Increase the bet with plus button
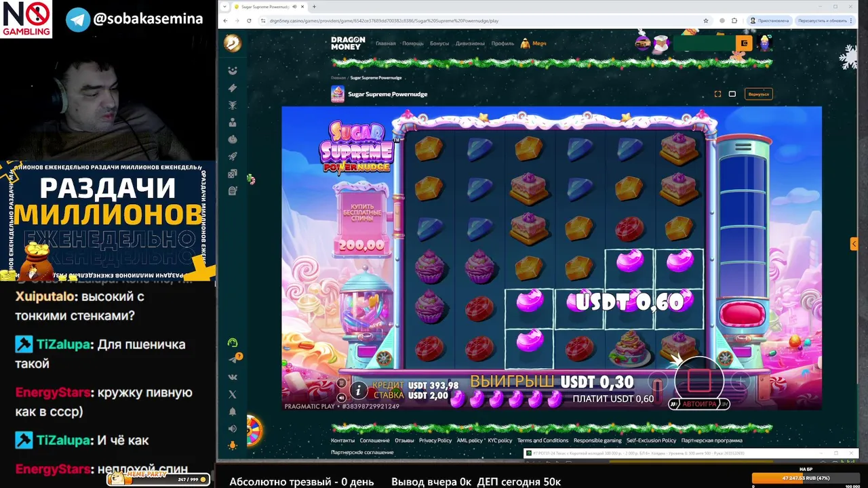Screen dimensions: 868x488 (741, 382)
